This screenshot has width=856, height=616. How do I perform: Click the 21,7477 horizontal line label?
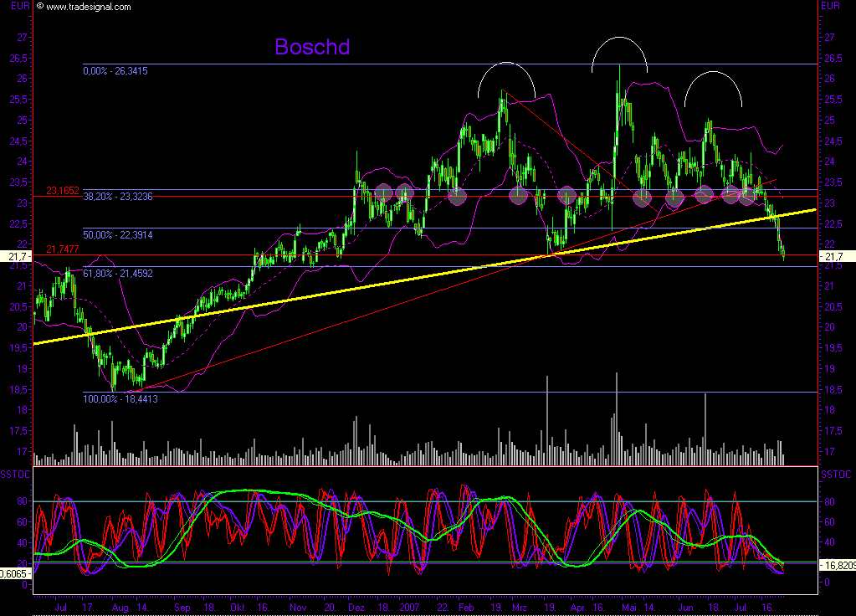pos(64,248)
